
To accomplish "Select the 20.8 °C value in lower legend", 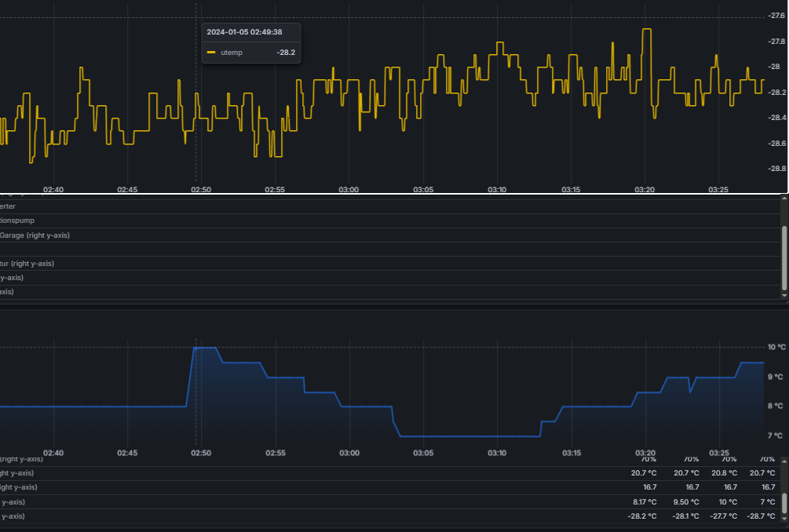I will [x=723, y=473].
